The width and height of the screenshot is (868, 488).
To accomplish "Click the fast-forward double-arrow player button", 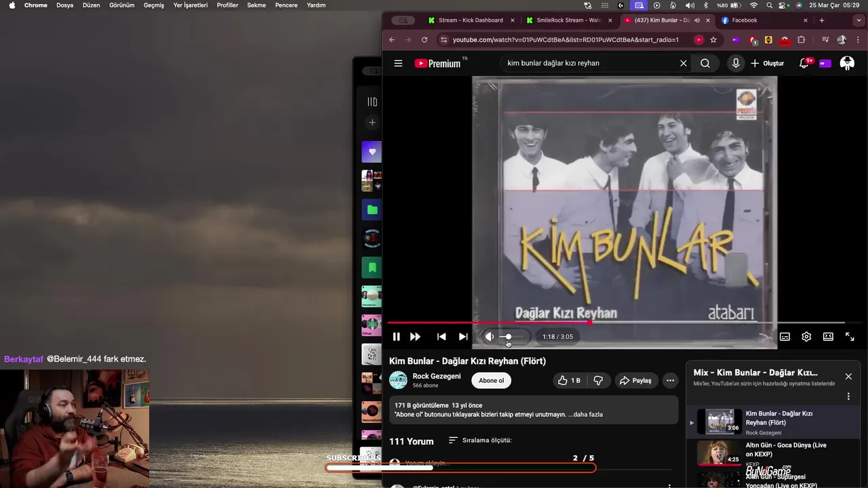I will point(415,337).
